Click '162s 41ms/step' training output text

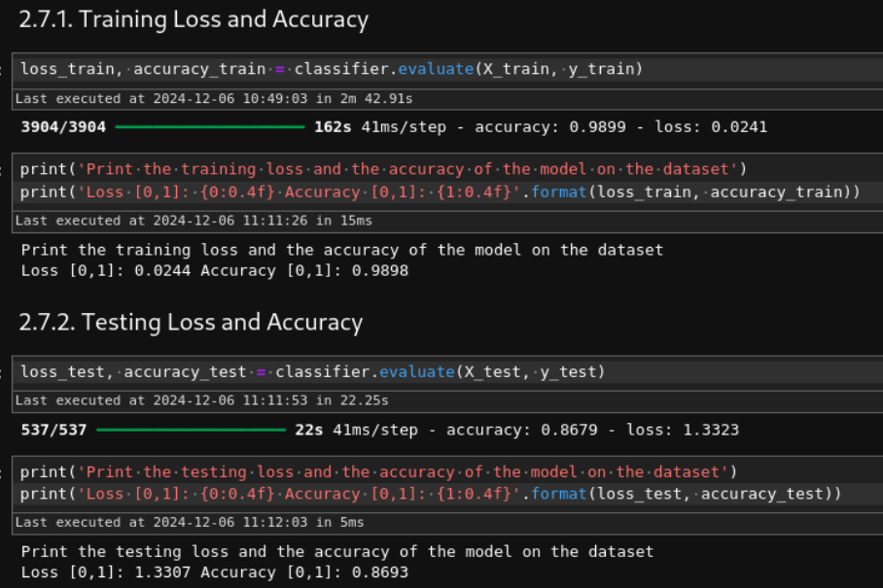pyautogui.click(x=380, y=127)
